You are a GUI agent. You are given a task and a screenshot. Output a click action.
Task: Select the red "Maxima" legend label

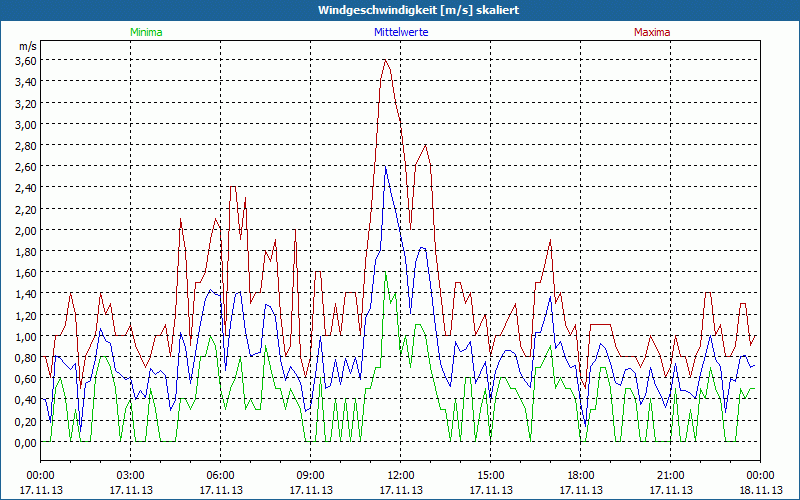652,32
